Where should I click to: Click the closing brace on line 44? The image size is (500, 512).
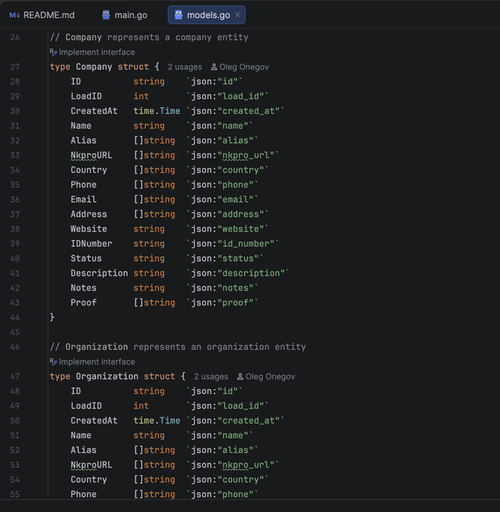52,317
